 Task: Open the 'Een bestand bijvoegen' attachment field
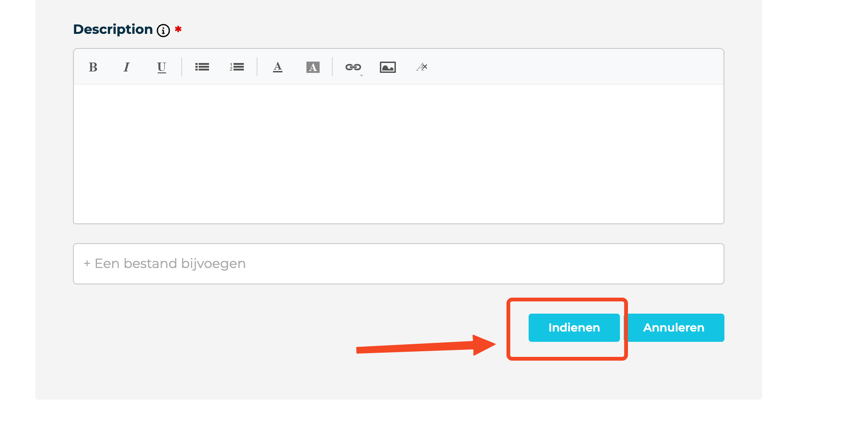pyautogui.click(x=399, y=264)
